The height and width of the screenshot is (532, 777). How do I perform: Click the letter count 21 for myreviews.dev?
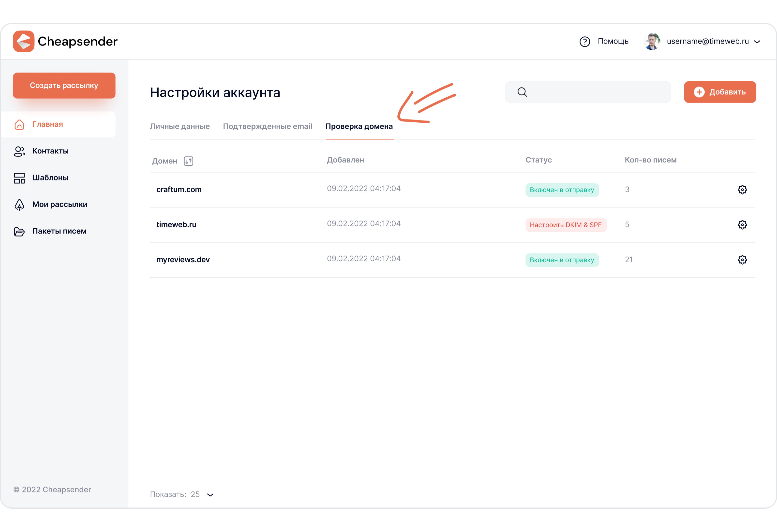coord(628,260)
